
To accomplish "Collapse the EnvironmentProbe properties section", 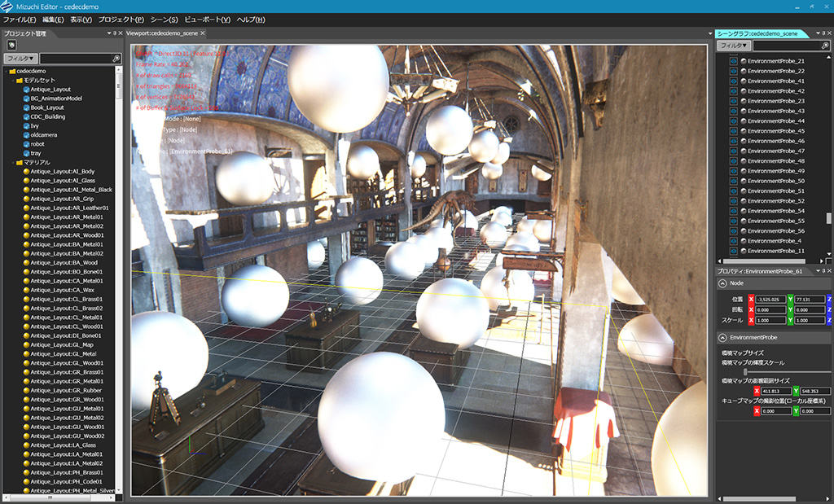I will click(x=722, y=337).
